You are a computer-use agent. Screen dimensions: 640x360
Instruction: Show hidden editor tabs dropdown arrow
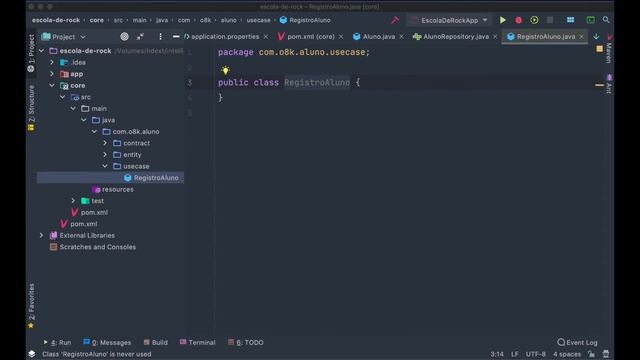(596, 36)
